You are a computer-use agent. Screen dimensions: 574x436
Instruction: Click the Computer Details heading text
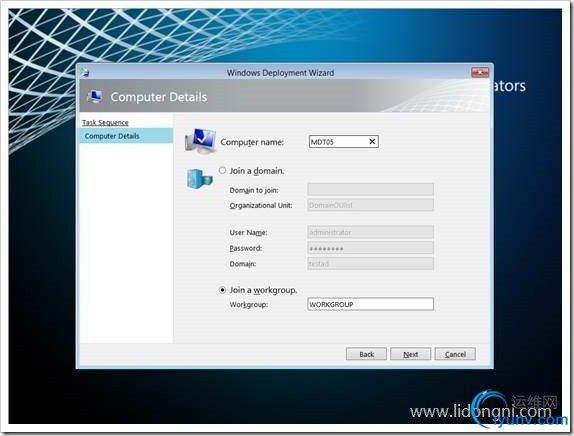pos(159,97)
